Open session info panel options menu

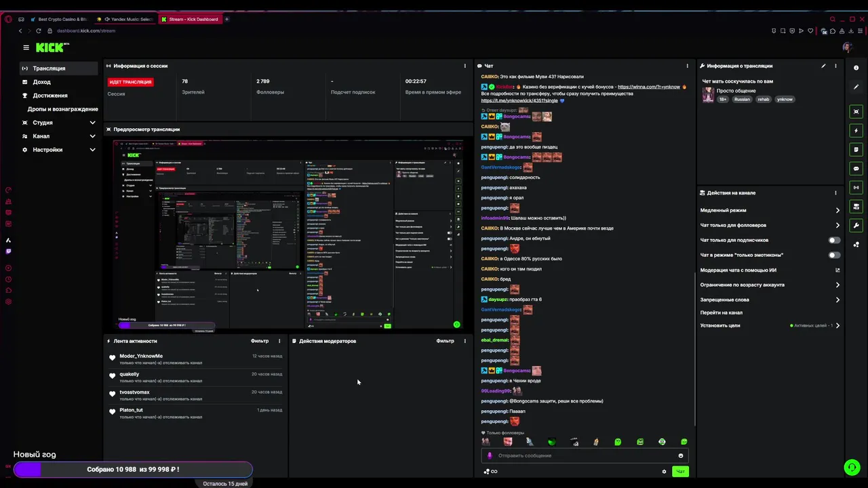[465, 66]
